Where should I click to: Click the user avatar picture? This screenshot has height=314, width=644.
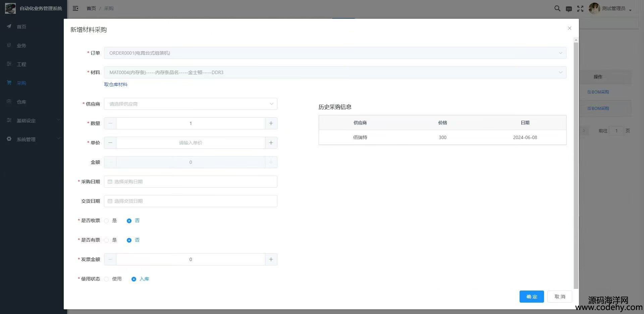(x=594, y=8)
